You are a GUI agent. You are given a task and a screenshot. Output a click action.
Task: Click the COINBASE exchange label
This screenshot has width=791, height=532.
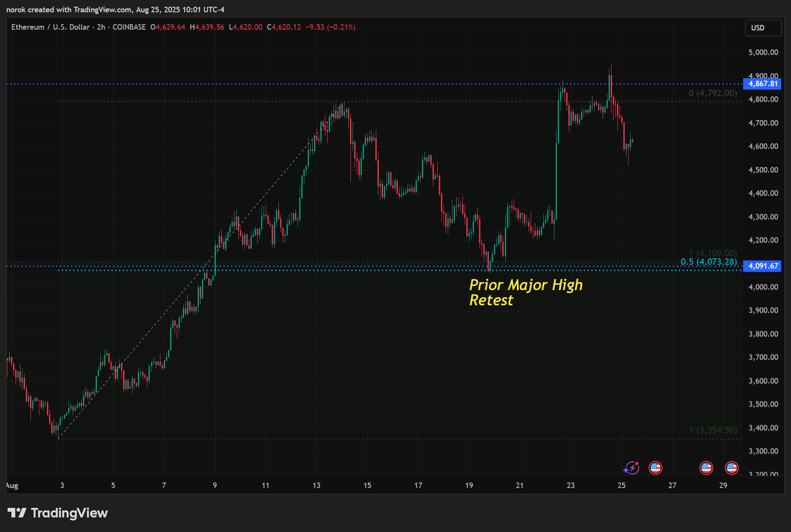coord(129,27)
